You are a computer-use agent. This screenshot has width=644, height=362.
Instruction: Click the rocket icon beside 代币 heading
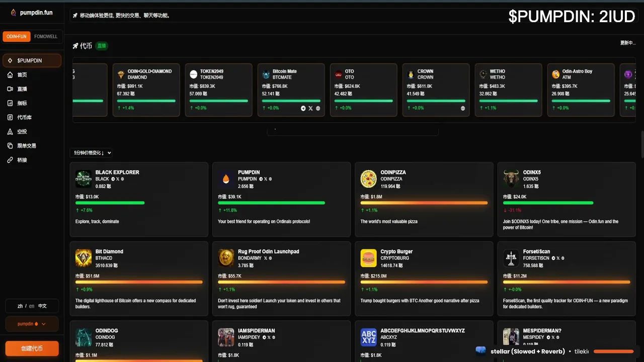pyautogui.click(x=75, y=46)
